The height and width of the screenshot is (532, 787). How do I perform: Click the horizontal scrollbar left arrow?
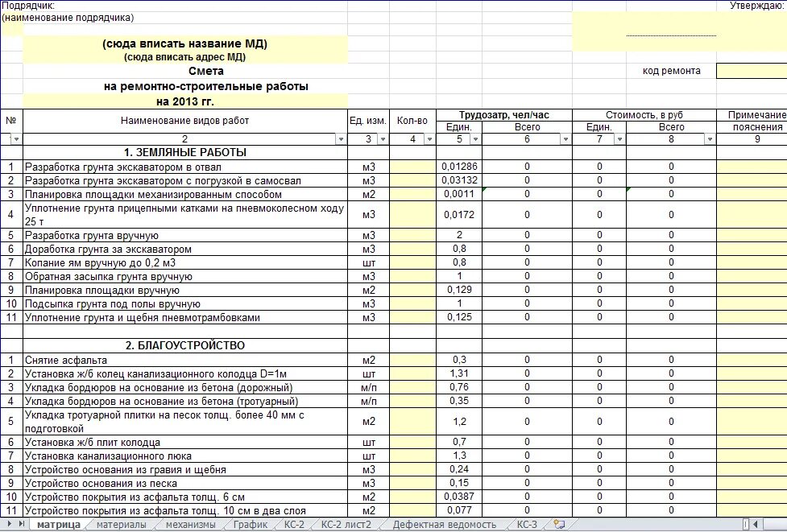tap(755, 525)
